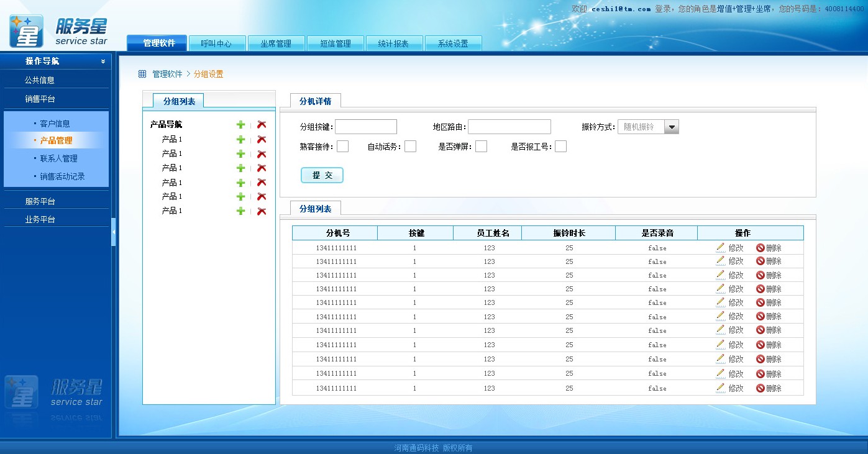Tick the 熟客接待 checkbox
868x454 pixels.
(342, 147)
